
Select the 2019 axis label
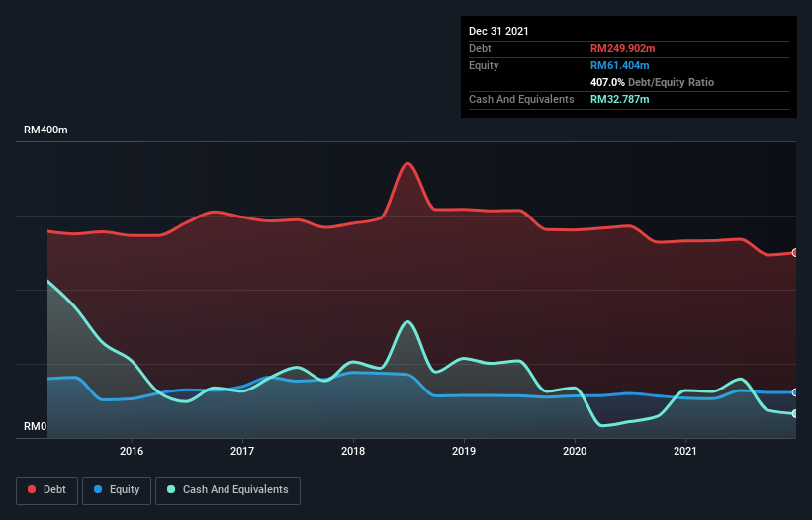tap(464, 451)
